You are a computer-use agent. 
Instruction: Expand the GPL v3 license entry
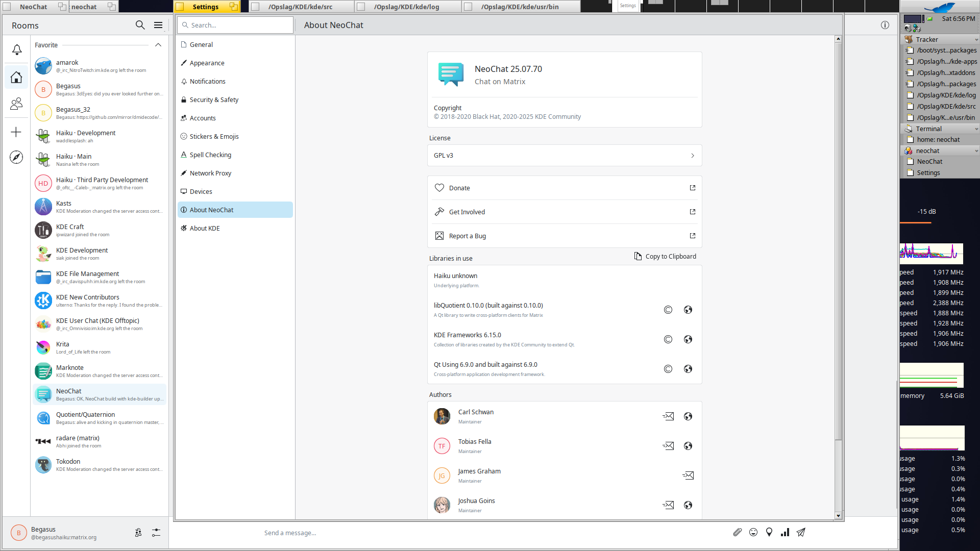point(564,156)
